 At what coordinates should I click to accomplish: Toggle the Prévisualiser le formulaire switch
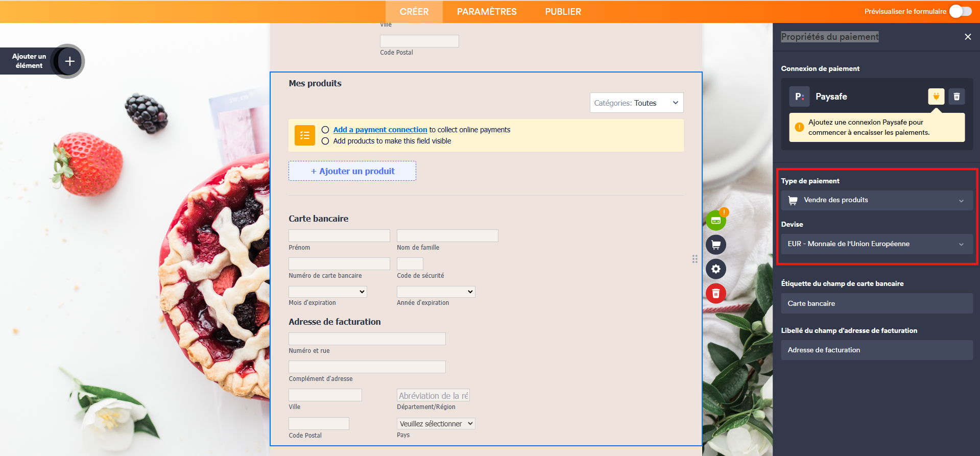click(961, 11)
